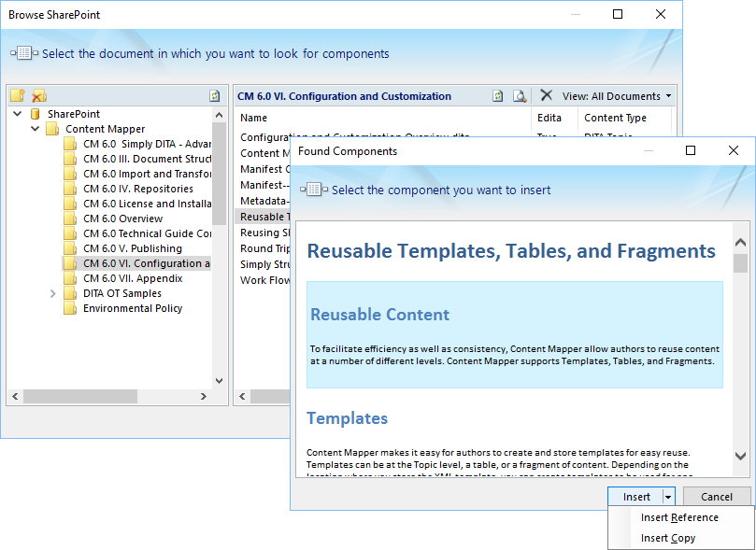Click the Content Mapper folder icon
The image size is (756, 550).
[x=52, y=129]
